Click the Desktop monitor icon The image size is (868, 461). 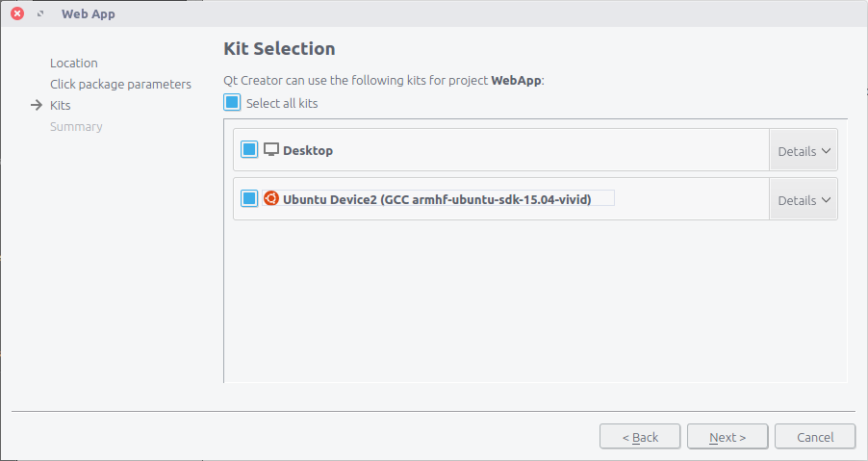(271, 149)
